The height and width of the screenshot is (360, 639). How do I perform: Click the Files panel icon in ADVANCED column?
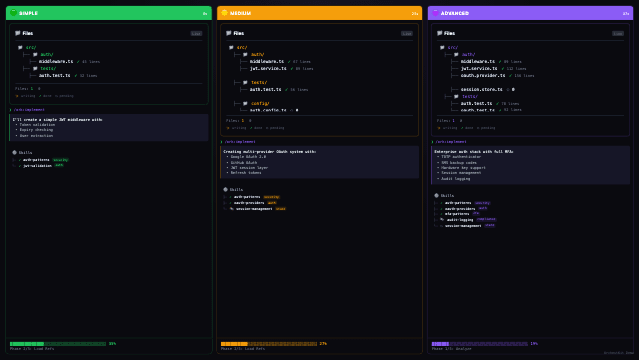click(x=440, y=33)
